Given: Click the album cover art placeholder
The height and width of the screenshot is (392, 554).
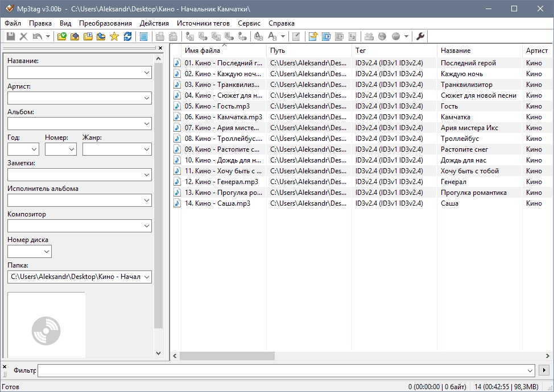Looking at the screenshot, I should coord(46,325).
